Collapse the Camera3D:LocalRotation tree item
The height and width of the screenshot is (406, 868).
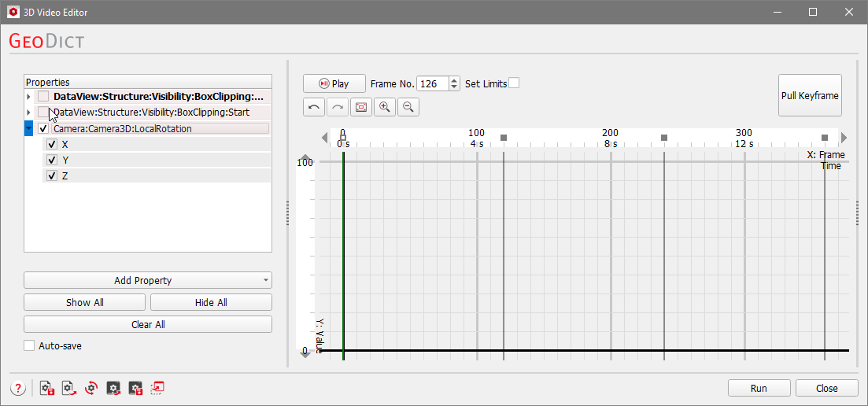pyautogui.click(x=29, y=128)
